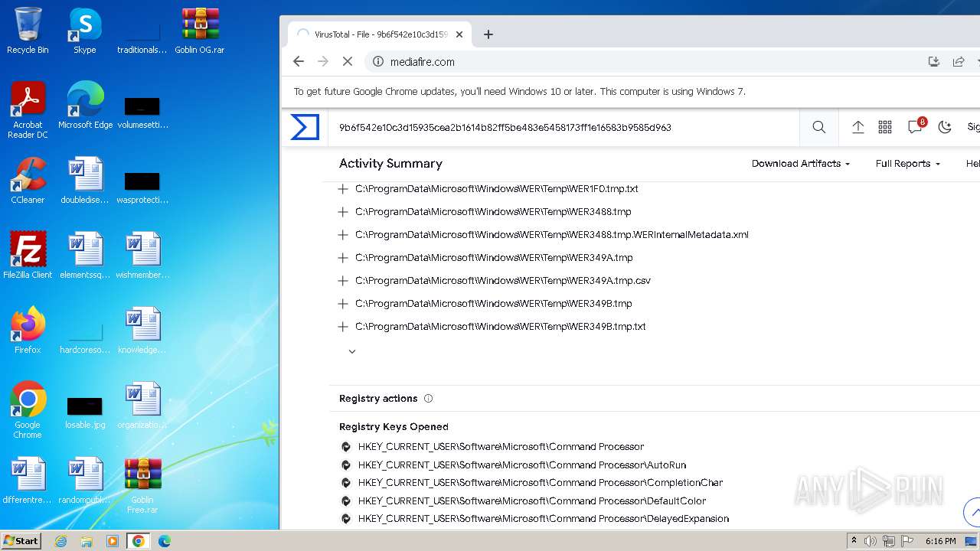Viewport: 980px width, 551px height.
Task: Open VirusTotal apps grid icon
Action: pyautogui.click(x=885, y=127)
